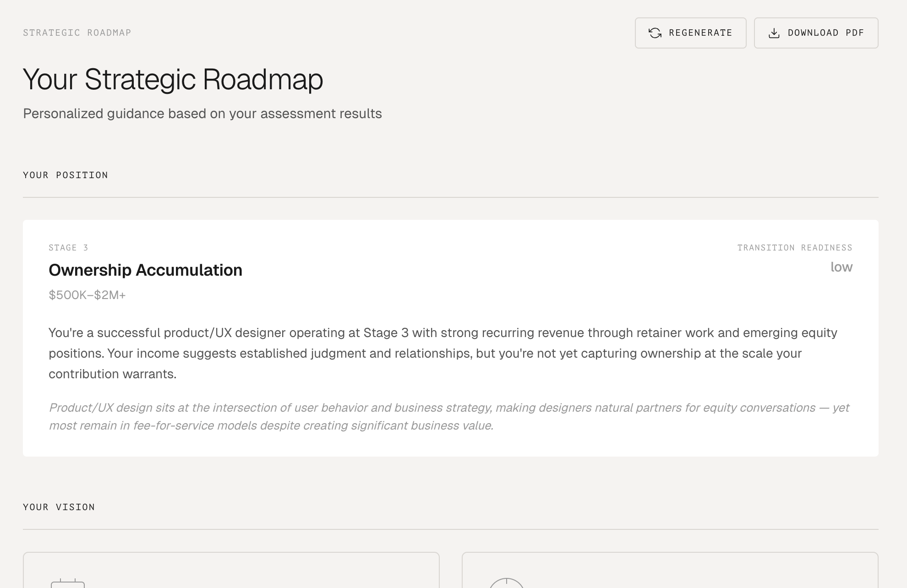Click the low readiness value
The height and width of the screenshot is (588, 907).
coord(841,267)
